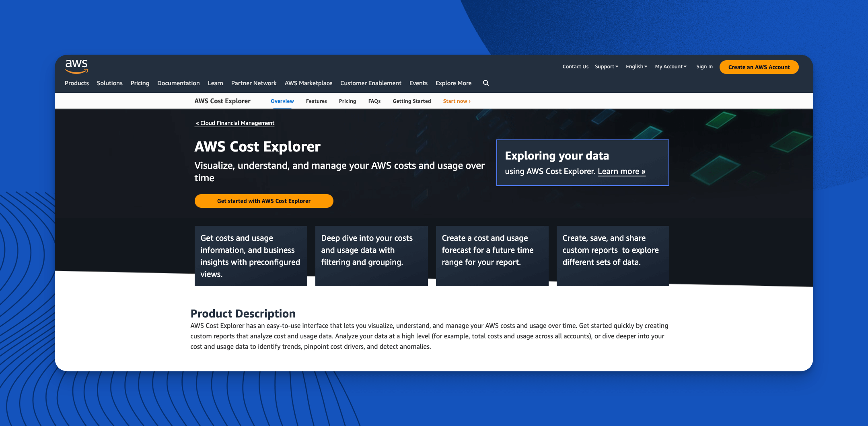Screen dimensions: 868x426
Task: Follow the Learn more link
Action: click(x=621, y=171)
